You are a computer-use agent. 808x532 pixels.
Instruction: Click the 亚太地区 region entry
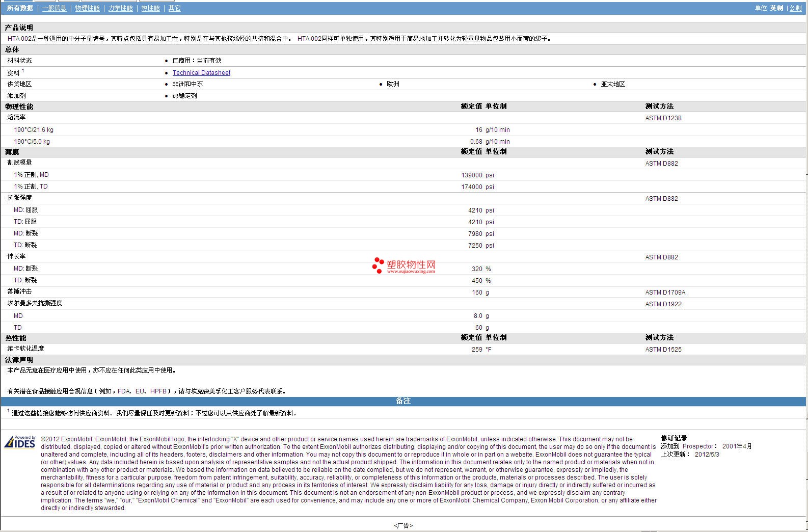613,84
